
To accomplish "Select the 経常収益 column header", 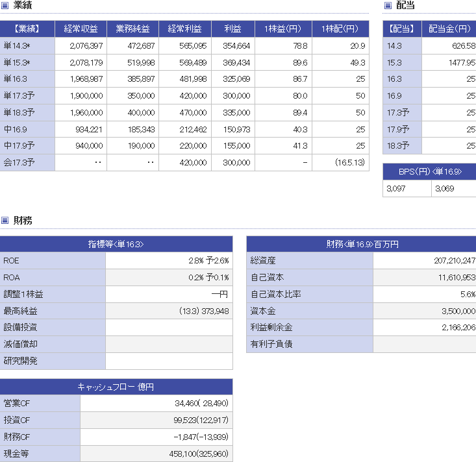I will (81, 29).
